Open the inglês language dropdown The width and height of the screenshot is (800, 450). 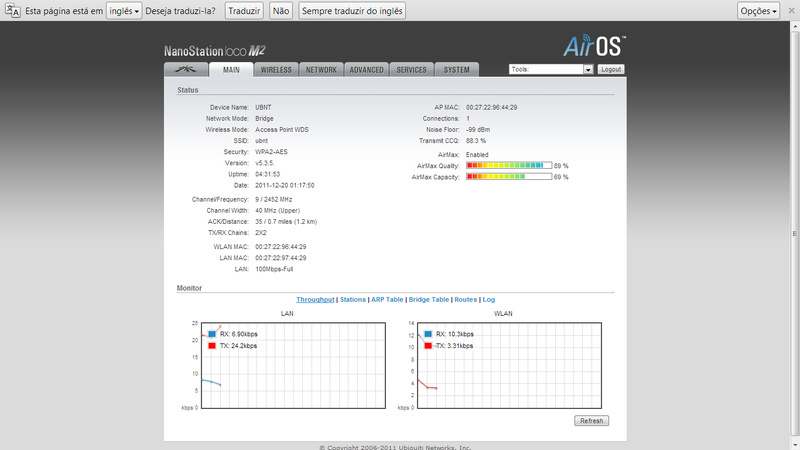pos(124,11)
